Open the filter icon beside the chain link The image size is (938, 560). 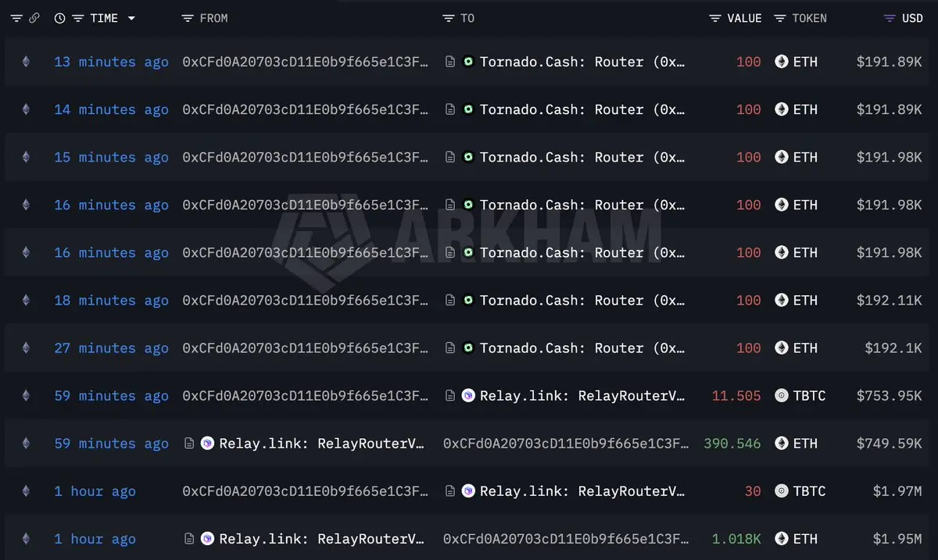16,18
